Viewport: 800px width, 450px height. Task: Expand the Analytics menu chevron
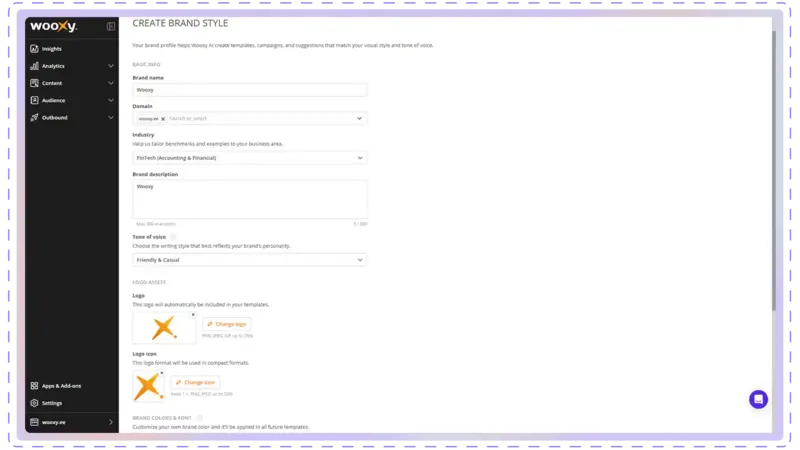tap(111, 66)
